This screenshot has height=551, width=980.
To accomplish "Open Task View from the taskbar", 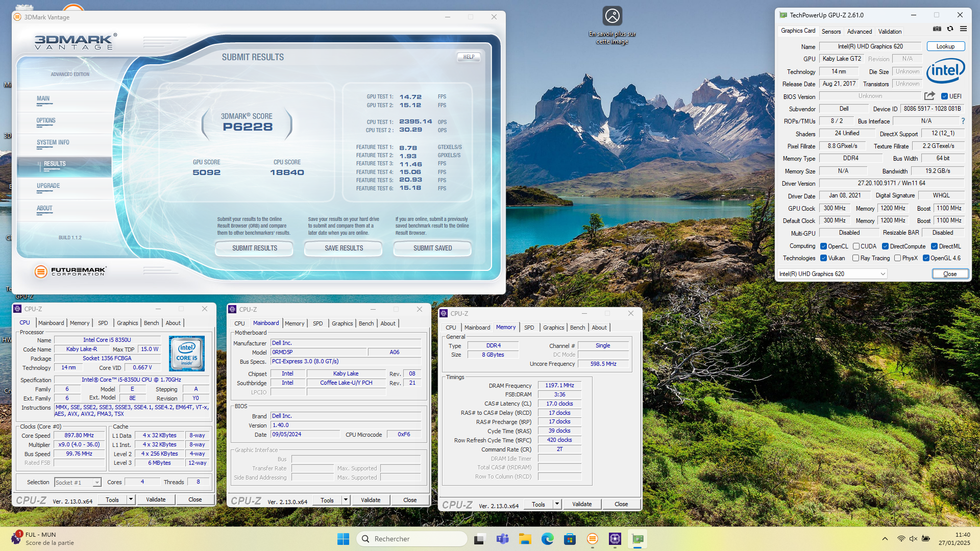I will point(479,539).
